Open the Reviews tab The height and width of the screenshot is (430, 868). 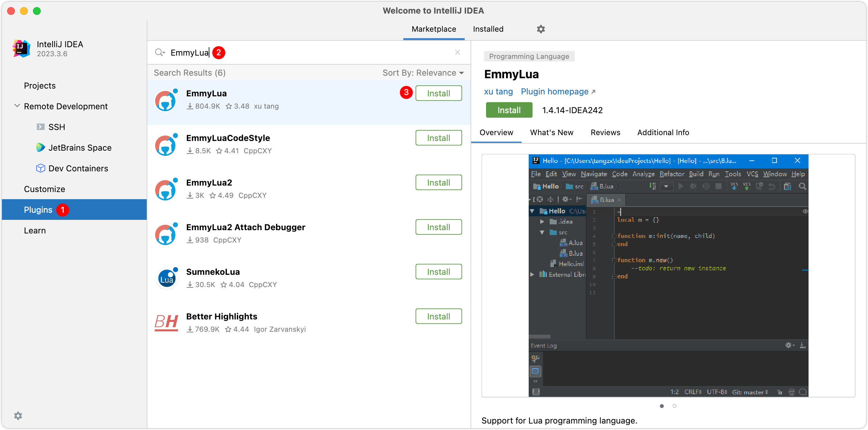[605, 133]
